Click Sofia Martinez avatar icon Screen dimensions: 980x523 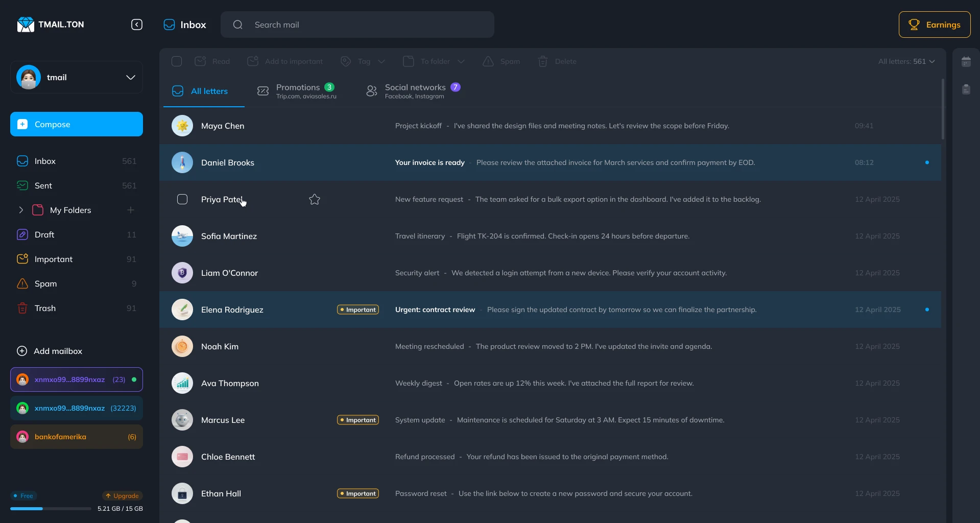182,236
